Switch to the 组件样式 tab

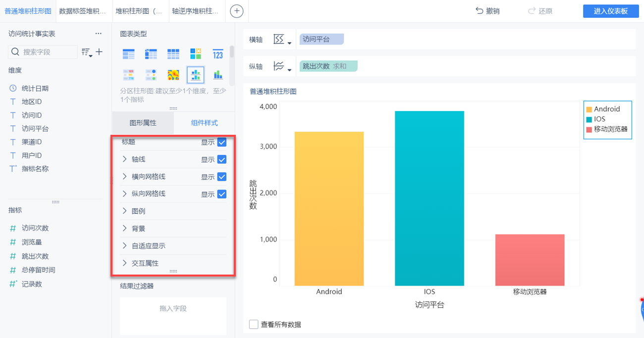204,123
